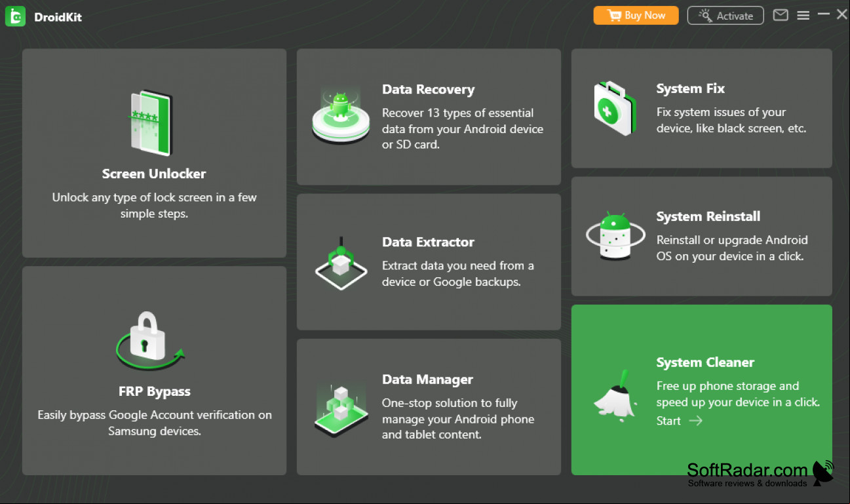The height and width of the screenshot is (504, 850).
Task: Click the FRP Bypass padlock icon
Action: point(149,341)
